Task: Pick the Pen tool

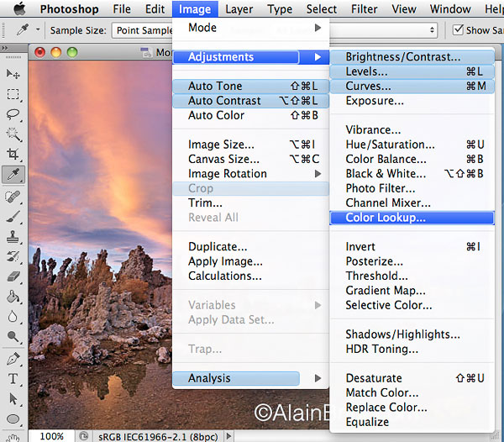Action: (13, 358)
